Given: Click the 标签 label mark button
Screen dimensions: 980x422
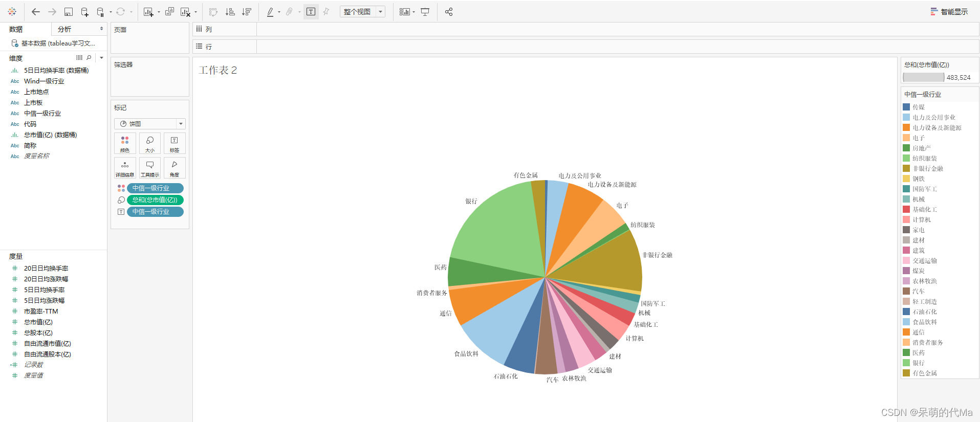Looking at the screenshot, I should [175, 143].
